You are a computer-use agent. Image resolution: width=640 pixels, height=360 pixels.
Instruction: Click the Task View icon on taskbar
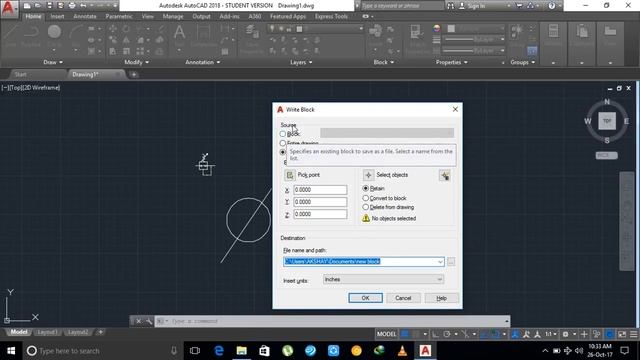tap(195, 351)
